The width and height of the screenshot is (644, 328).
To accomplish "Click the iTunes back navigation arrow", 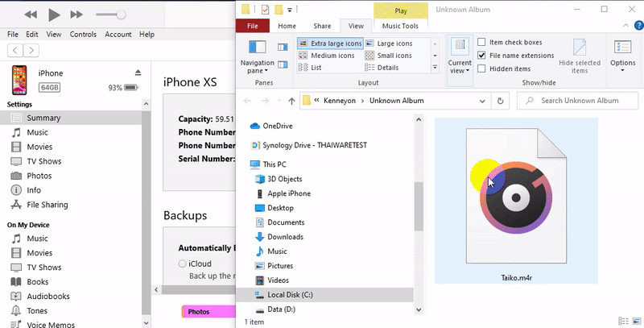I will click(x=14, y=51).
